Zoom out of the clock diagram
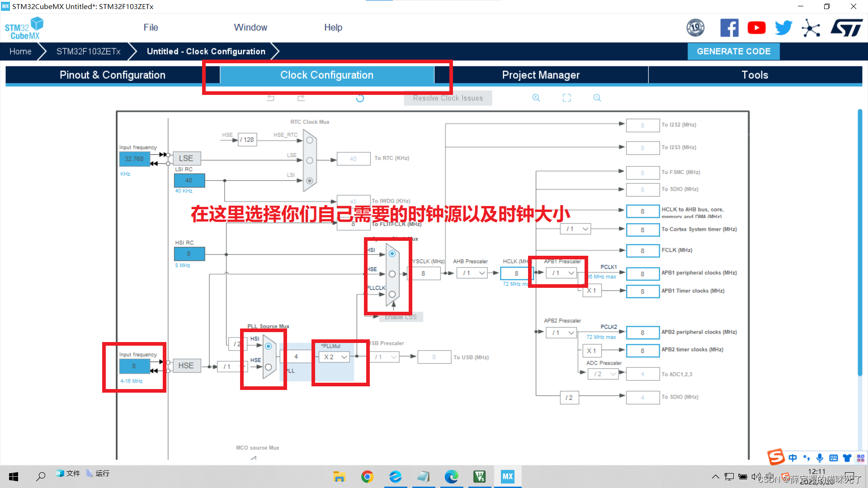868x488 pixels. click(x=597, y=98)
